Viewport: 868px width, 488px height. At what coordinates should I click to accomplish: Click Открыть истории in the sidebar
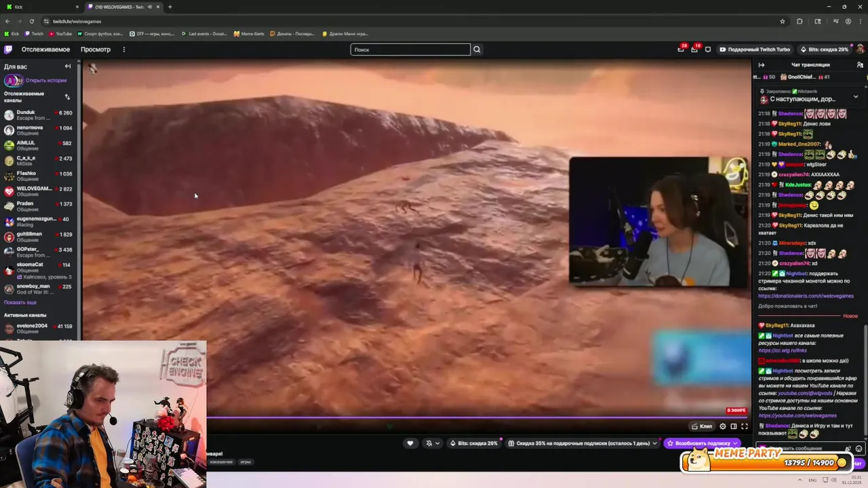[x=46, y=80]
